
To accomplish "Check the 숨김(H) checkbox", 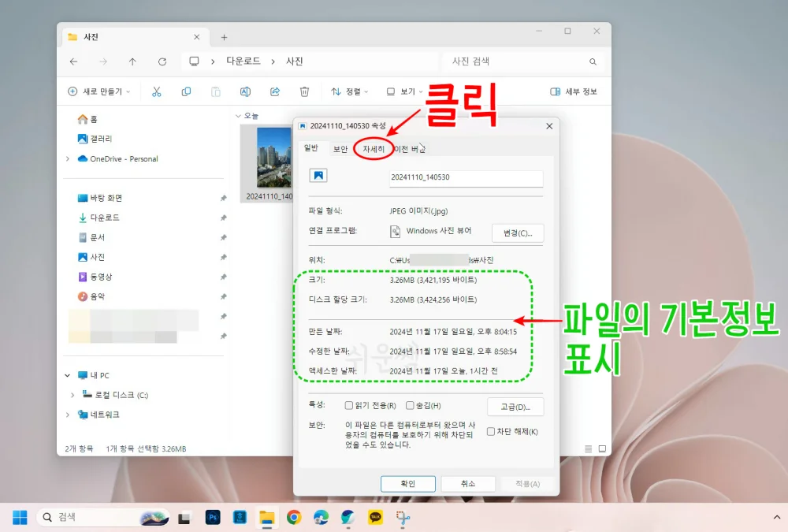I will point(409,404).
